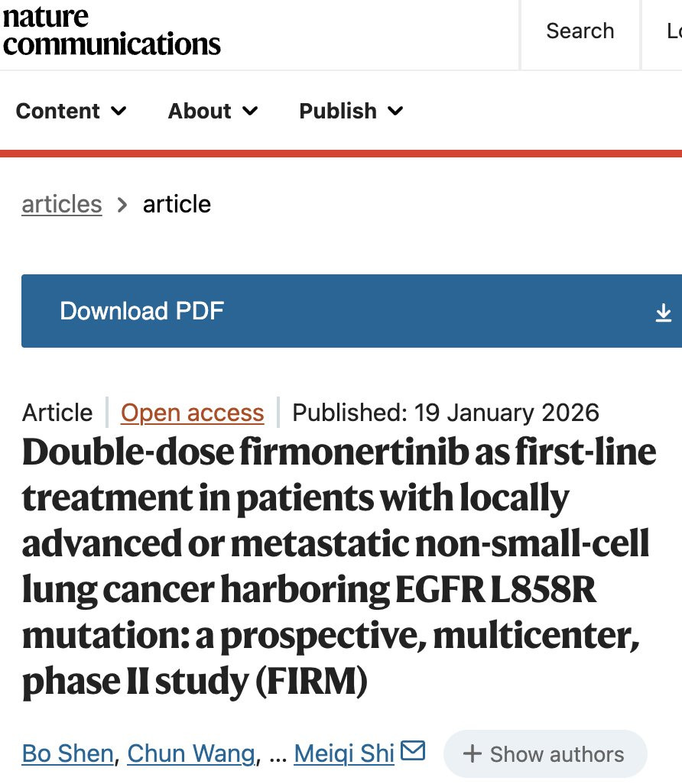Open author Meiqi Shi's link

(x=344, y=753)
